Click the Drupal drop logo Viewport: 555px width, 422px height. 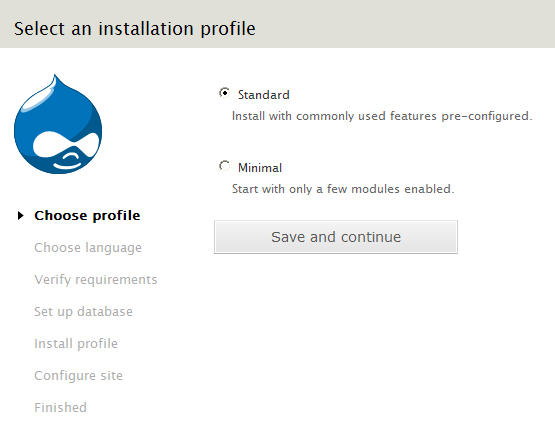coord(58,124)
